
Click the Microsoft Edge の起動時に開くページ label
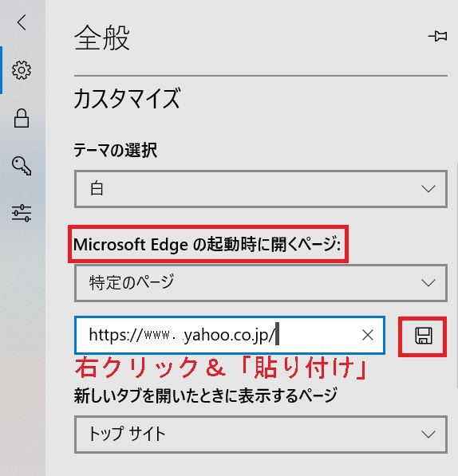(x=207, y=244)
